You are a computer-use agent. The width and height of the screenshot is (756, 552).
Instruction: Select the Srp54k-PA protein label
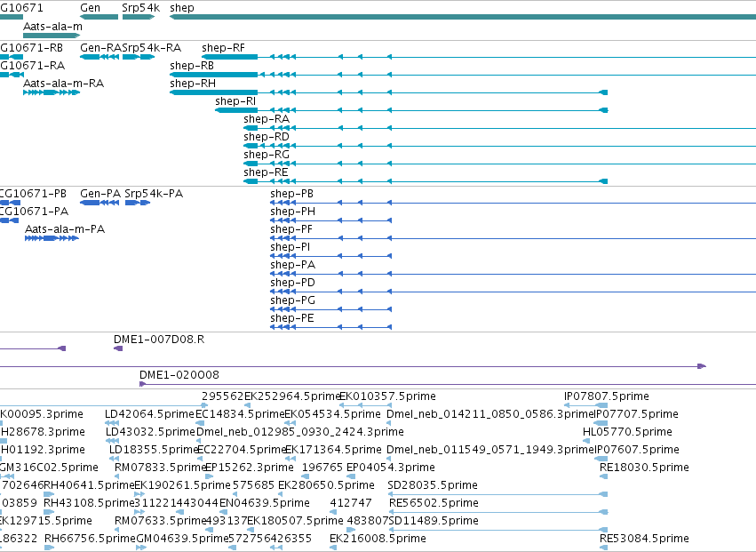tap(154, 194)
